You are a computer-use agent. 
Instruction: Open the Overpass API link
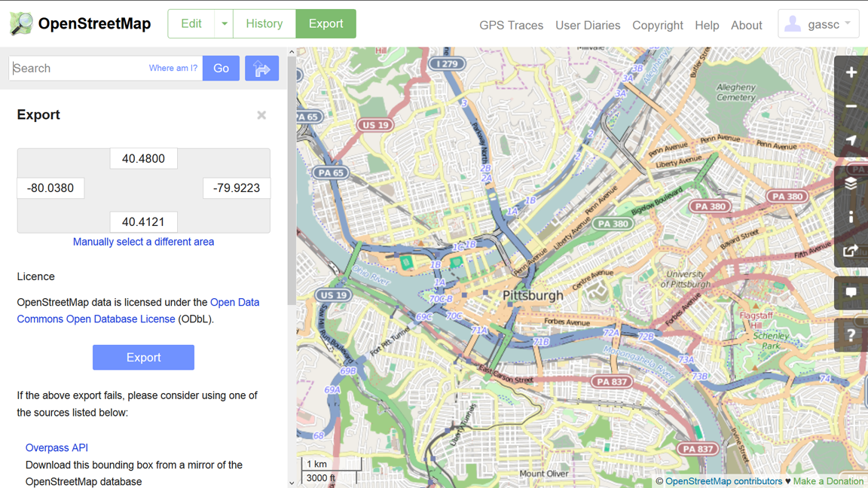click(x=57, y=447)
